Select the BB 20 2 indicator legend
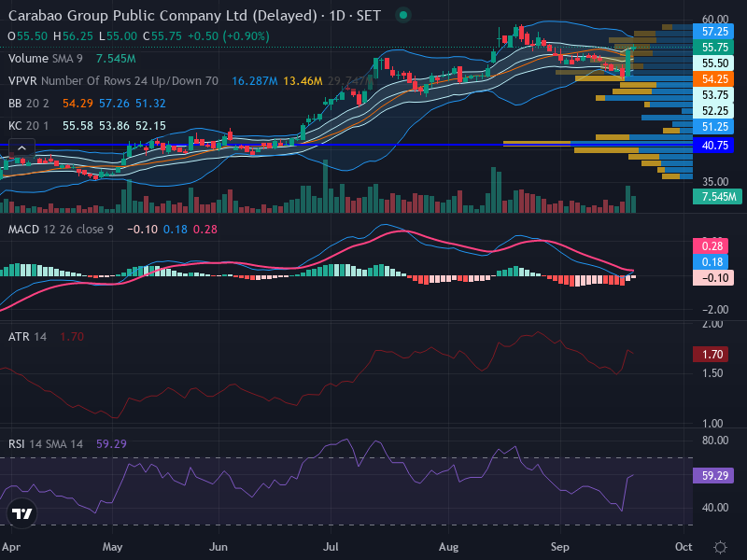The image size is (747, 560). 29,104
